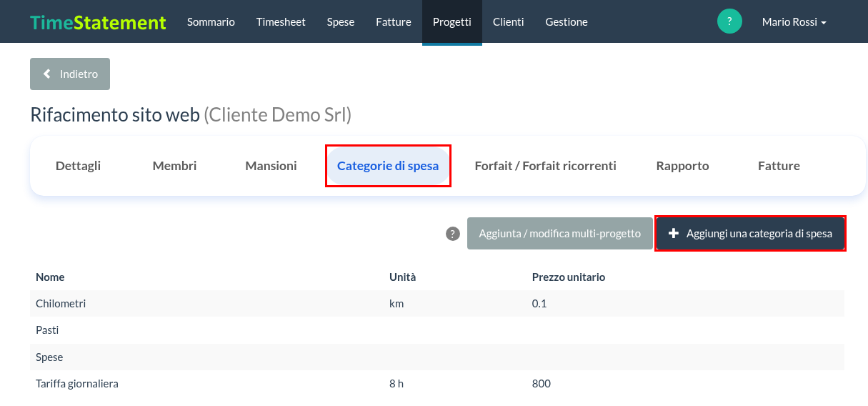This screenshot has height=406, width=868.
Task: Open Forfait / Forfait ricorrenti tab
Action: [x=545, y=166]
